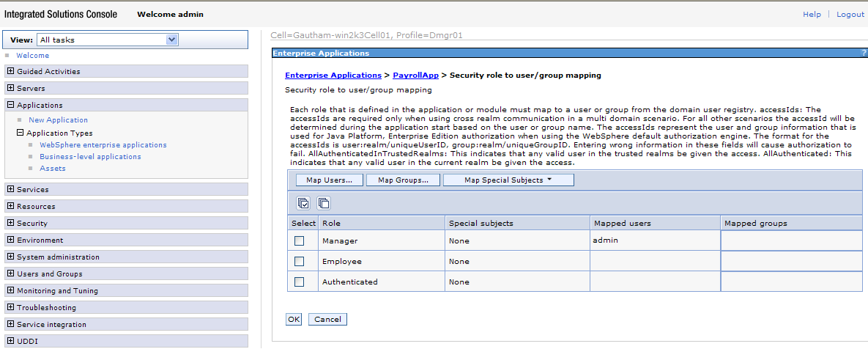Go to Enterprise Applications breadcrumb link
868x349 pixels.
pyautogui.click(x=333, y=76)
